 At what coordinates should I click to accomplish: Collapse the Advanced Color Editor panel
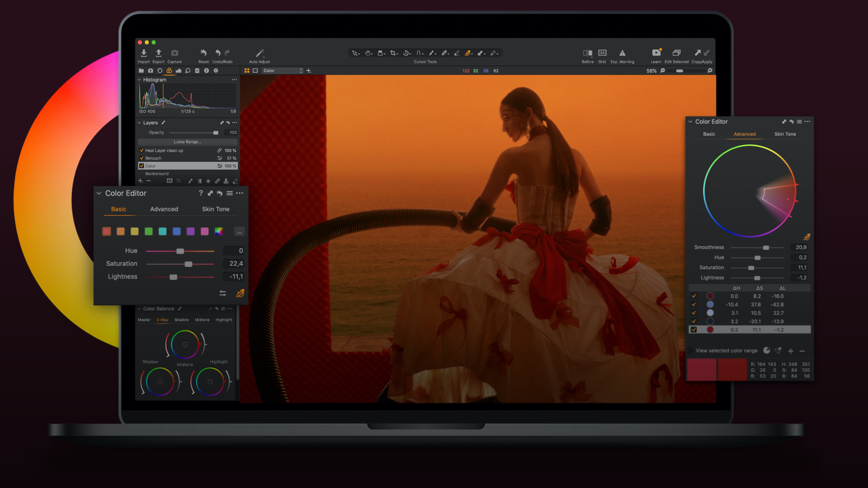tap(690, 122)
